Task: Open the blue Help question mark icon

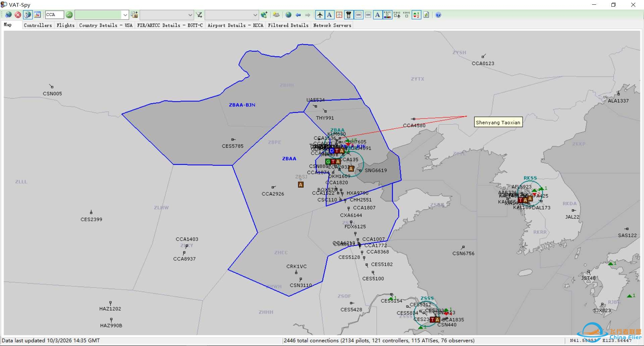Action: pyautogui.click(x=438, y=15)
